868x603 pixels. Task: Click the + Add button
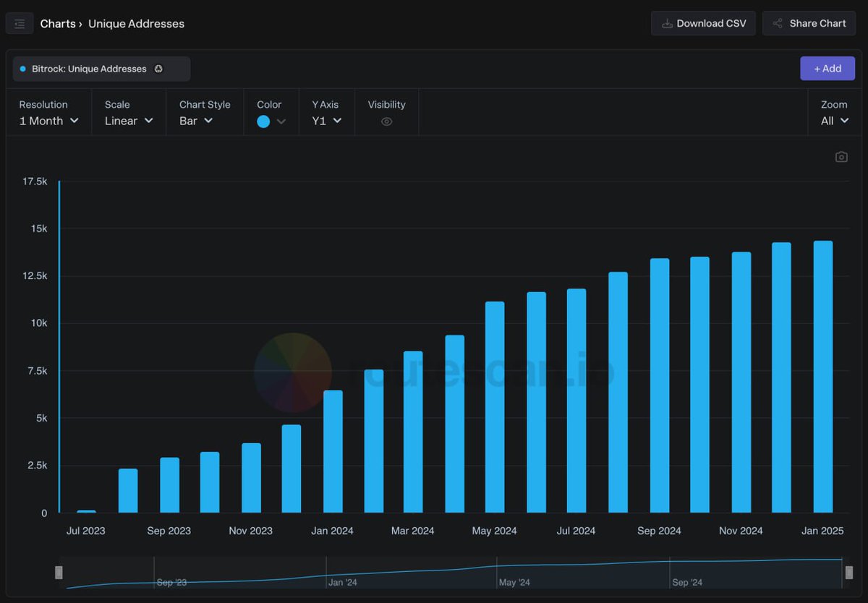coord(827,69)
